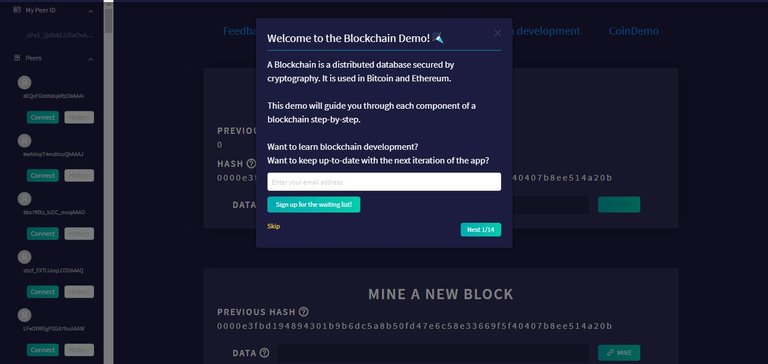Click the MINE button for new block
Screen dimensions: 768x364
pos(619,353)
